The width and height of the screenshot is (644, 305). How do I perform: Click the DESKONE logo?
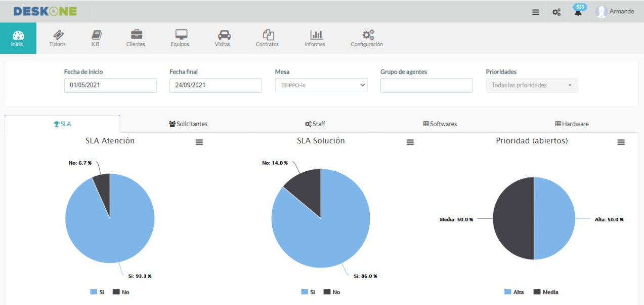(x=45, y=11)
